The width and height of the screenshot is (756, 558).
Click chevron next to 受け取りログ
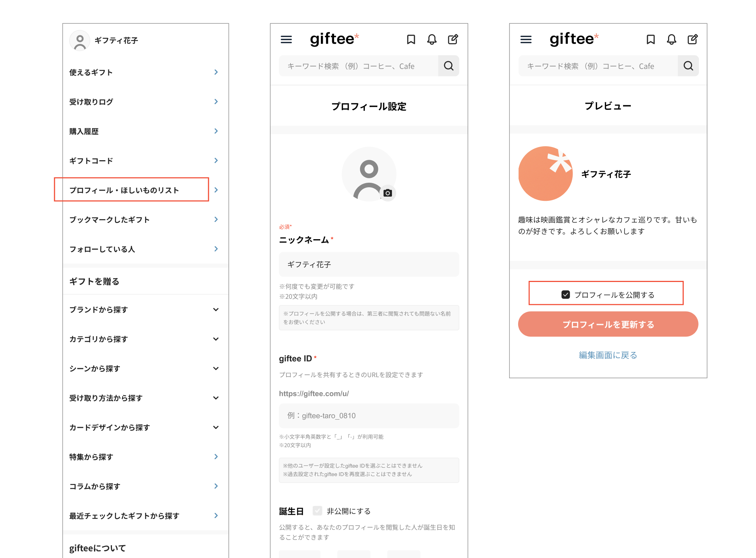(x=216, y=102)
